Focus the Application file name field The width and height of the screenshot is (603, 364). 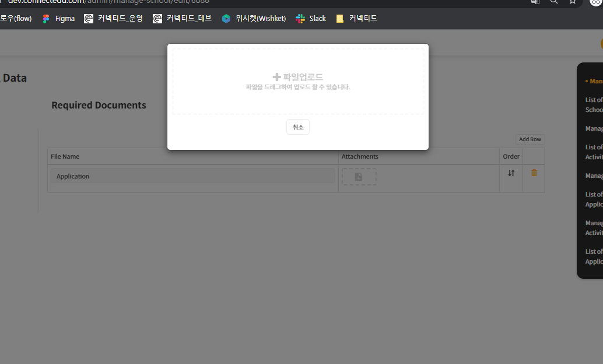192,176
